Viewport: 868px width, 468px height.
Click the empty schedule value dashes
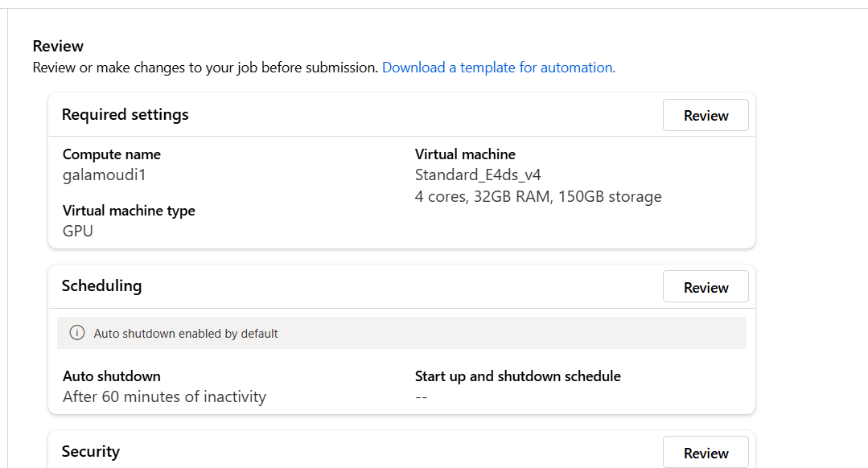[x=421, y=397]
